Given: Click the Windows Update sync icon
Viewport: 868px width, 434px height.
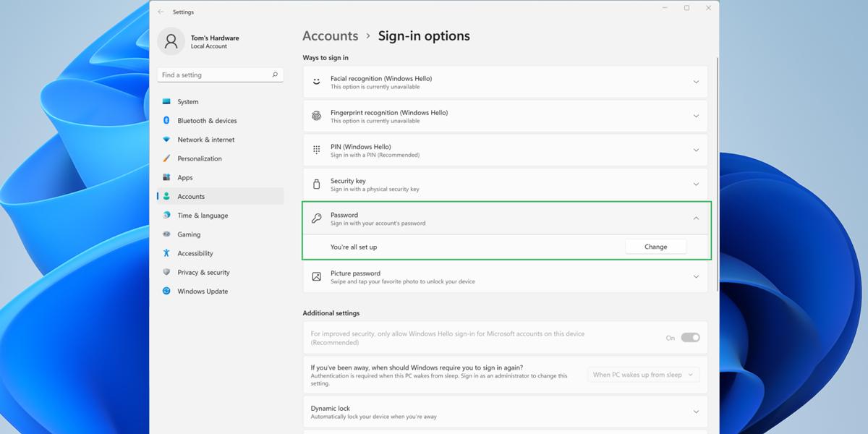Looking at the screenshot, I should click(x=166, y=291).
